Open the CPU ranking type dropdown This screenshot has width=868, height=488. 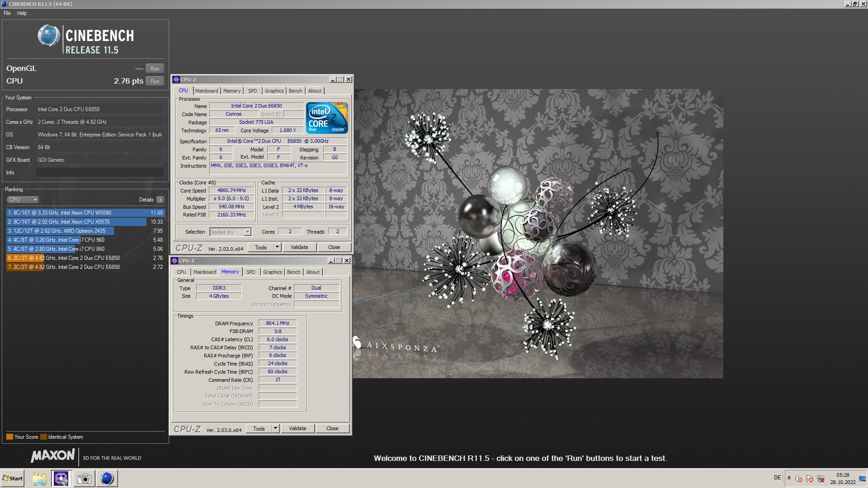pos(23,200)
